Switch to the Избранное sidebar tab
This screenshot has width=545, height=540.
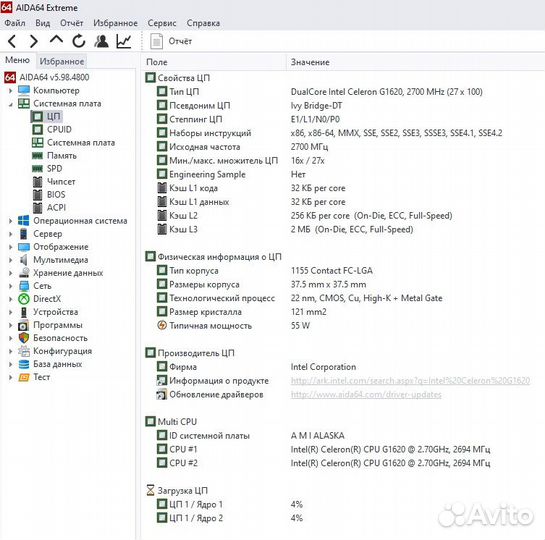point(62,62)
